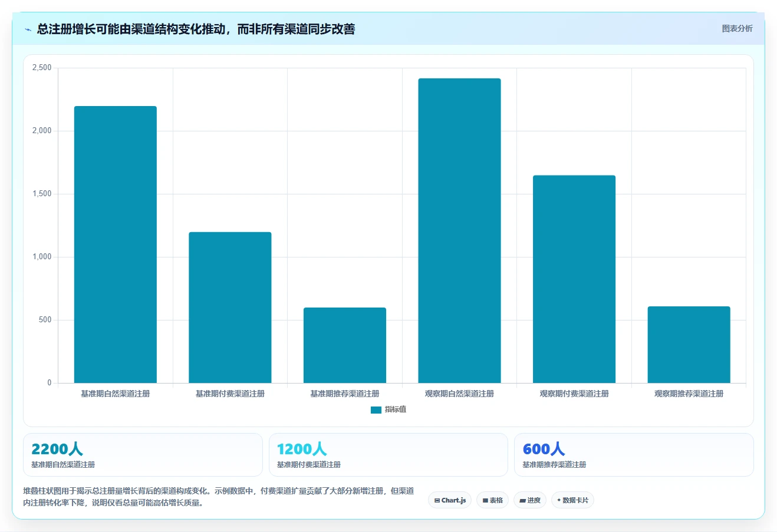777x532 pixels.
Task: Click the 2200人 data card value
Action: click(57, 449)
